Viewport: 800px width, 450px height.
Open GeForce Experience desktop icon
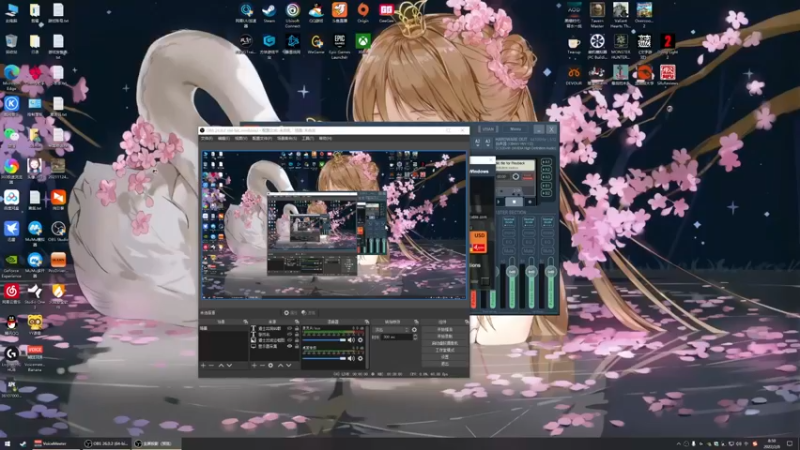click(11, 264)
